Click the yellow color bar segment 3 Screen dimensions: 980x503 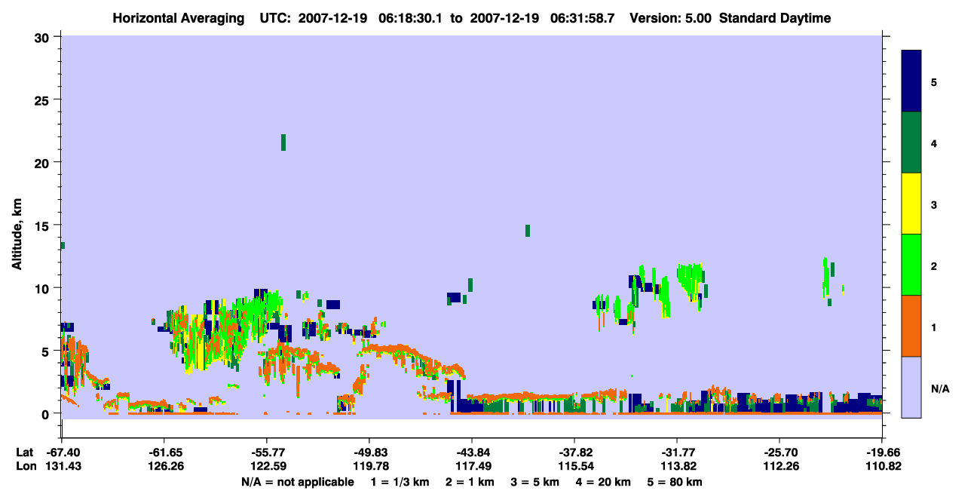(x=911, y=204)
